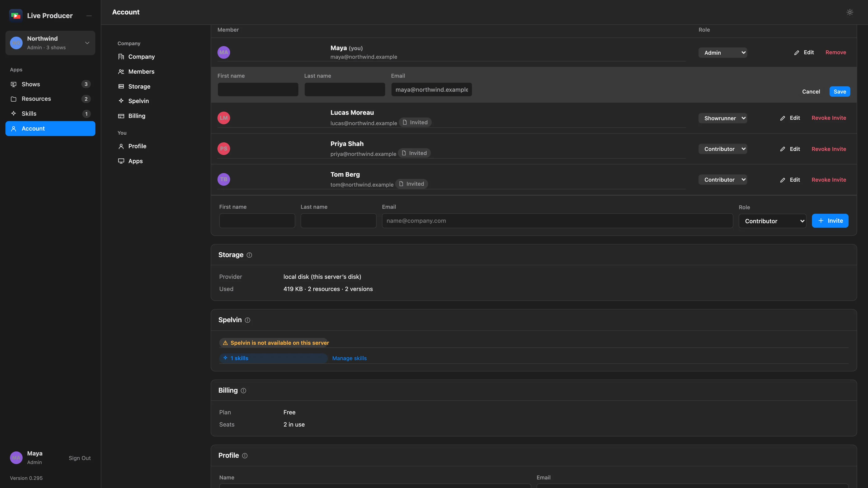
Task: Open Apps under You
Action: [x=130, y=161]
